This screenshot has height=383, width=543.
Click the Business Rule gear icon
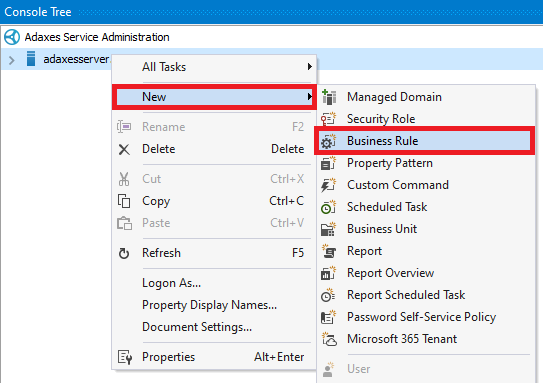pos(328,141)
